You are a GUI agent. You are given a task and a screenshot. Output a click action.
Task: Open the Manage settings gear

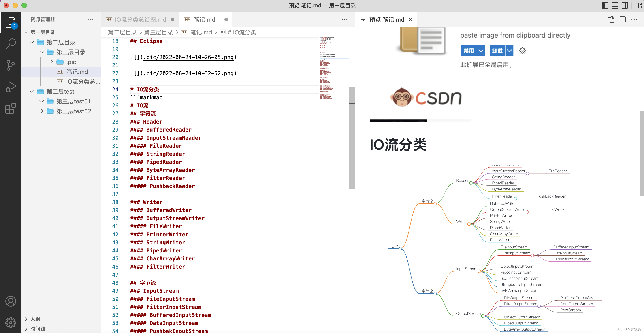pyautogui.click(x=11, y=322)
